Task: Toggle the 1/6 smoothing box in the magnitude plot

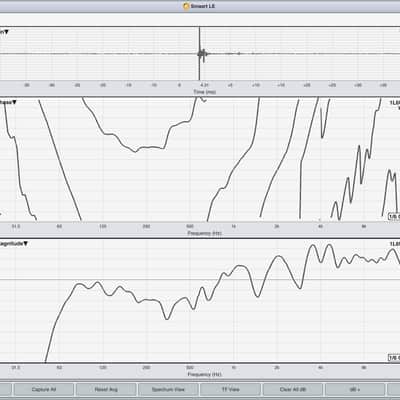Action: 394,358
